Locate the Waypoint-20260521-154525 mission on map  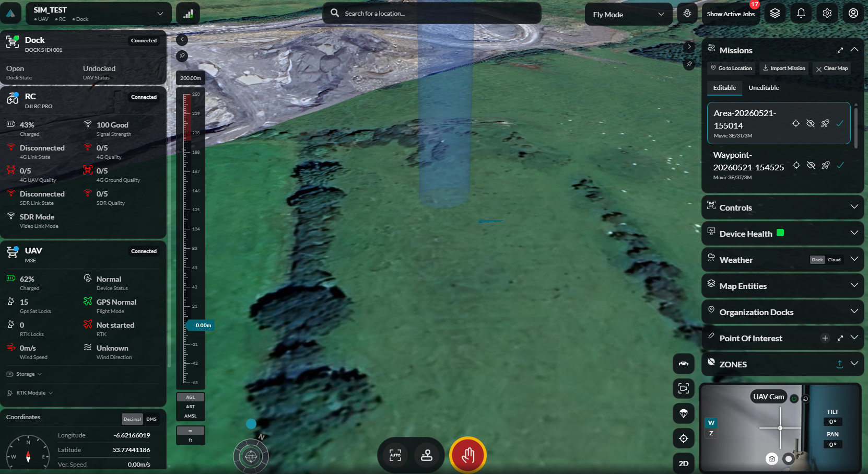[x=796, y=165]
